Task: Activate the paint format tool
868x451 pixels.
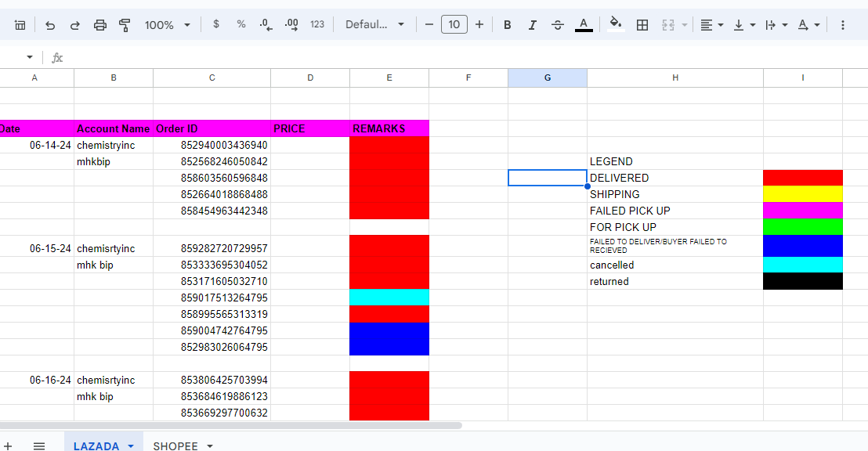Action: 125,25
